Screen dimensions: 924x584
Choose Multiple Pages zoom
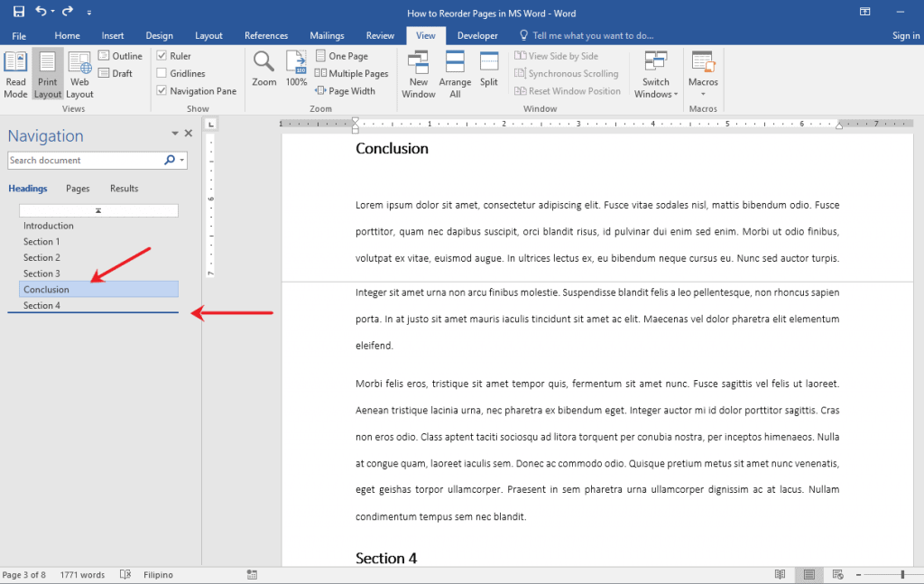(351, 73)
